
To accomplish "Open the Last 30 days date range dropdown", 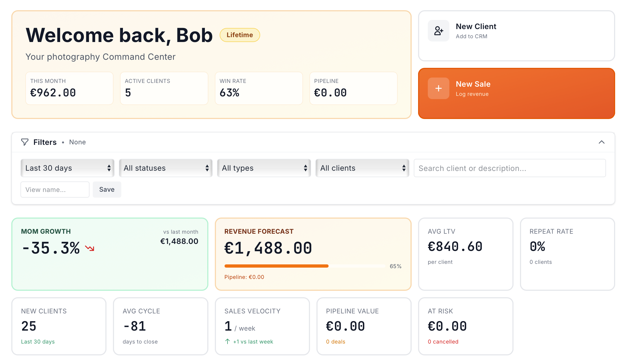I will pos(67,168).
